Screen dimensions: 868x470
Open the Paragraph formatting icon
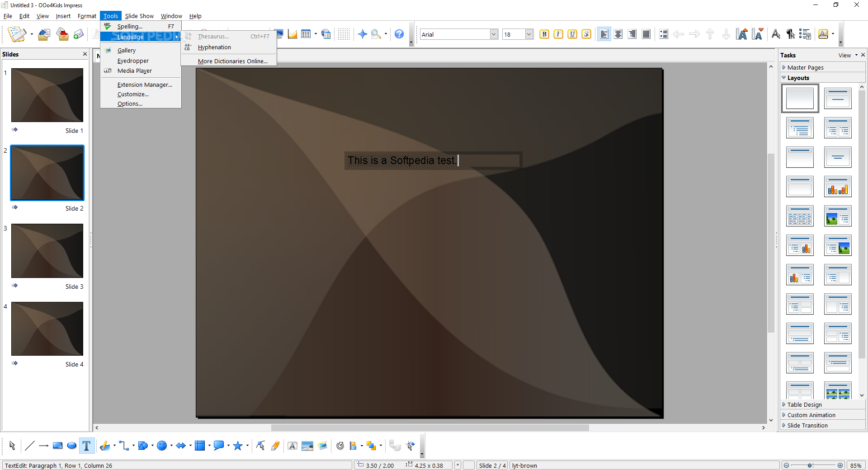[790, 34]
